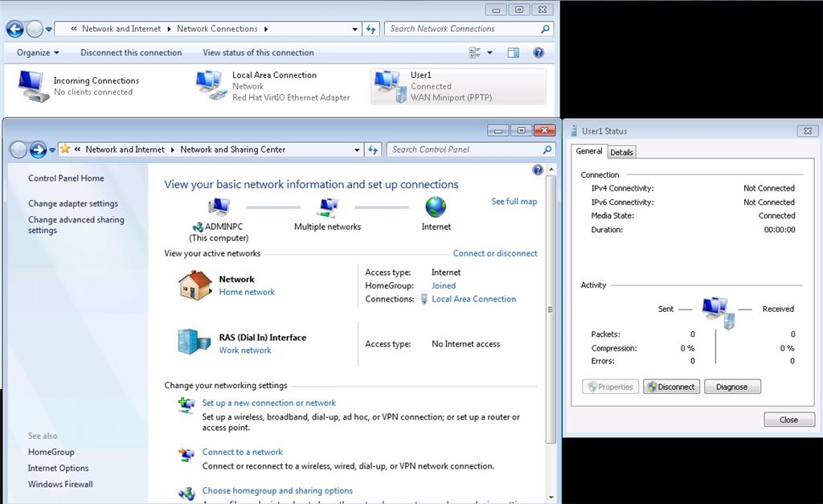
Task: Open Local Area Connection link under Connections
Action: coord(473,299)
